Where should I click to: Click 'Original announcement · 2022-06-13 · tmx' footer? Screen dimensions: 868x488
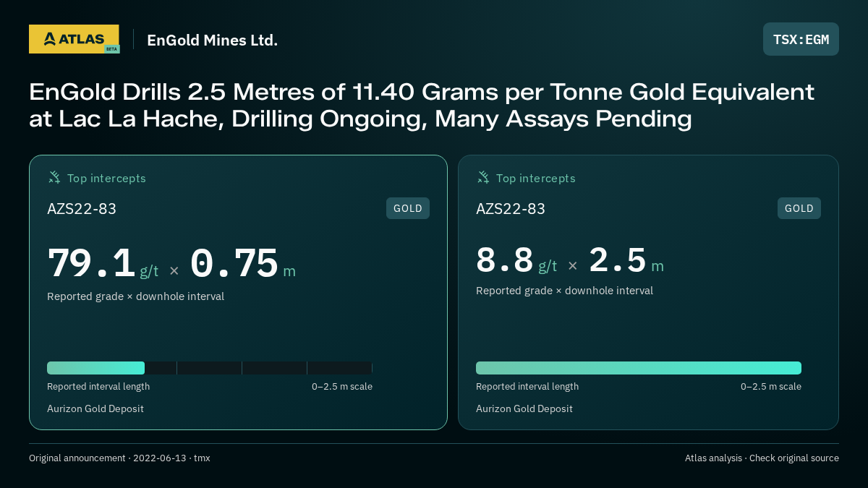(119, 458)
